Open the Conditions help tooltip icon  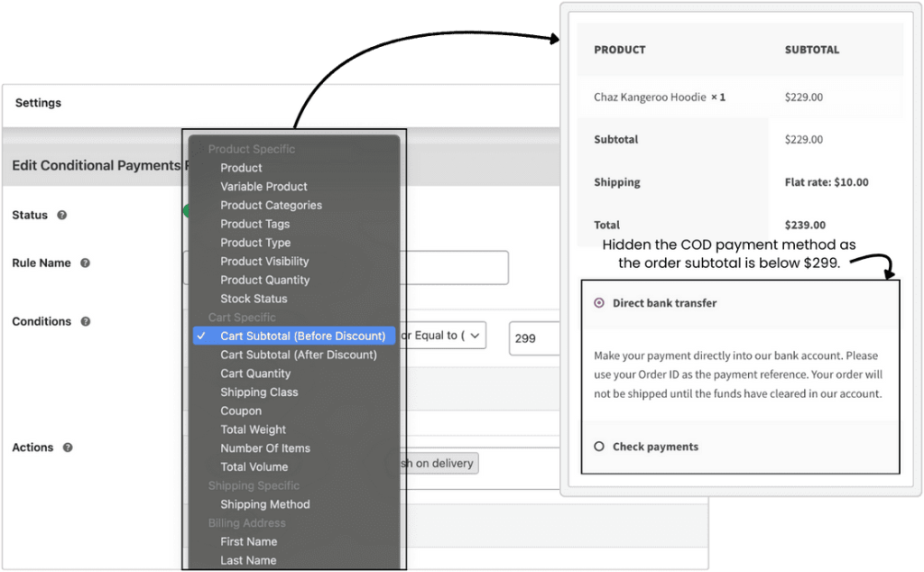point(86,321)
